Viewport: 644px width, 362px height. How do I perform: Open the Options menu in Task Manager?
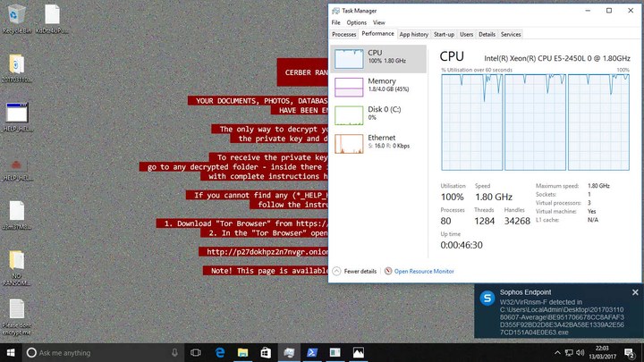(357, 22)
